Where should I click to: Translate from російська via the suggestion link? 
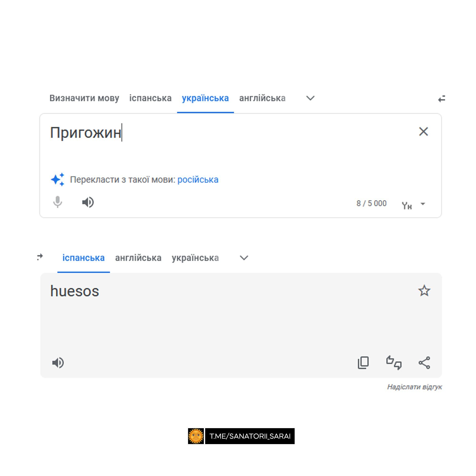(x=198, y=180)
